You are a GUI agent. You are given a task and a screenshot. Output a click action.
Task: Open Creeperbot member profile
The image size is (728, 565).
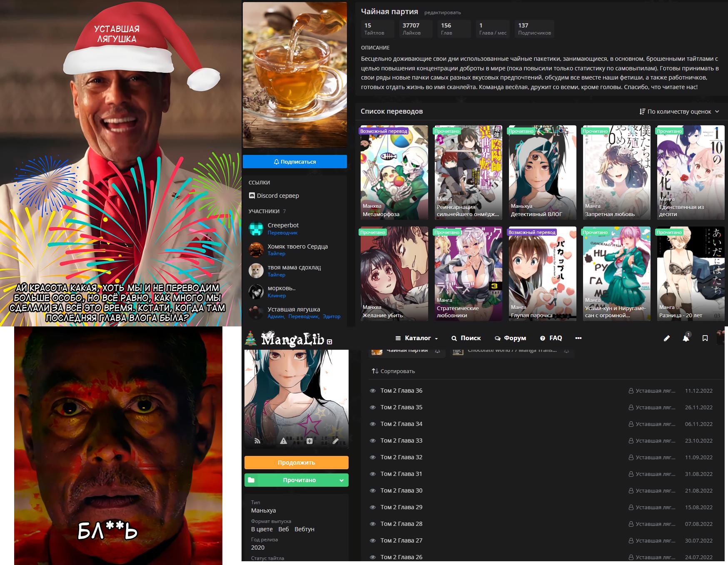tap(283, 225)
